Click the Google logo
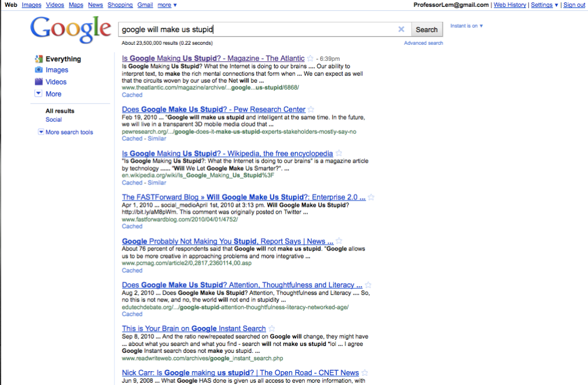Screen dimensions: 588x385 pos(70,27)
